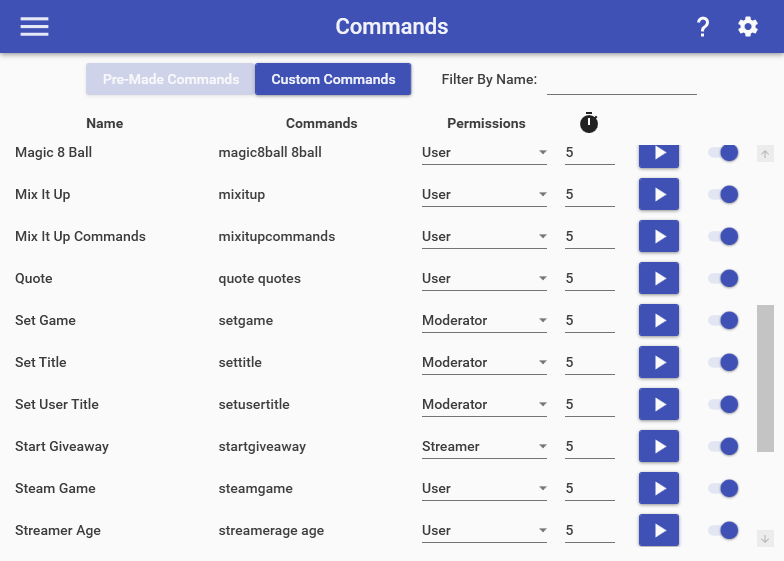Click the Commands column header
The height and width of the screenshot is (561, 784).
[322, 123]
